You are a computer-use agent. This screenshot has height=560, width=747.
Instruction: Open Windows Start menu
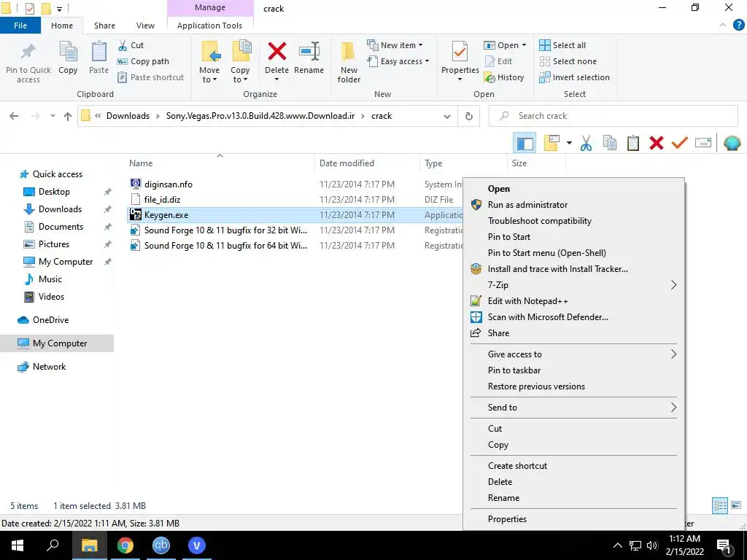18,545
